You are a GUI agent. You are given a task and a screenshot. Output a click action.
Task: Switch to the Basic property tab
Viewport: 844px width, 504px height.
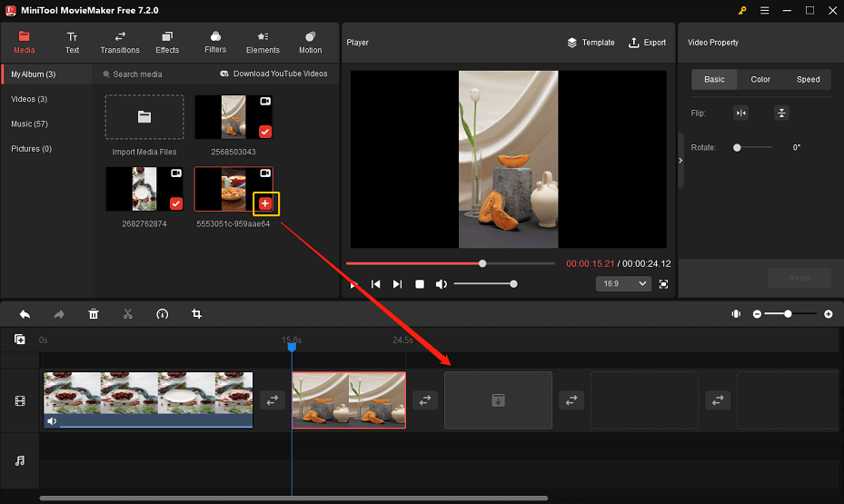tap(714, 79)
